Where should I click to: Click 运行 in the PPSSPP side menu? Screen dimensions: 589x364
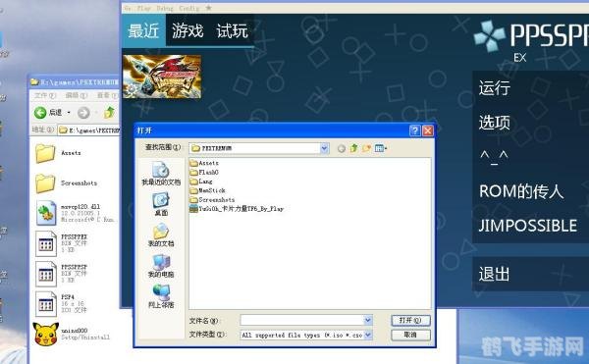(x=495, y=88)
